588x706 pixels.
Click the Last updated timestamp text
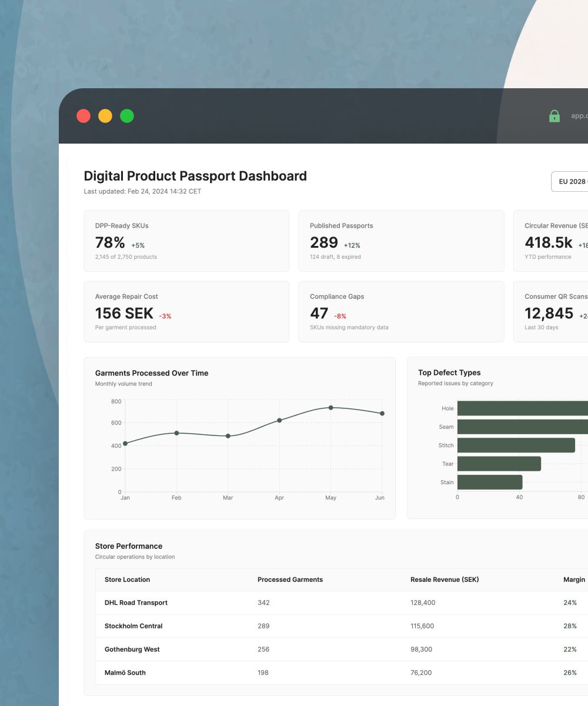(142, 191)
